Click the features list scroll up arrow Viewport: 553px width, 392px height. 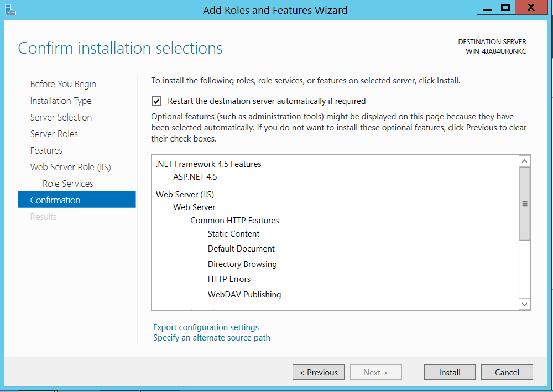524,161
